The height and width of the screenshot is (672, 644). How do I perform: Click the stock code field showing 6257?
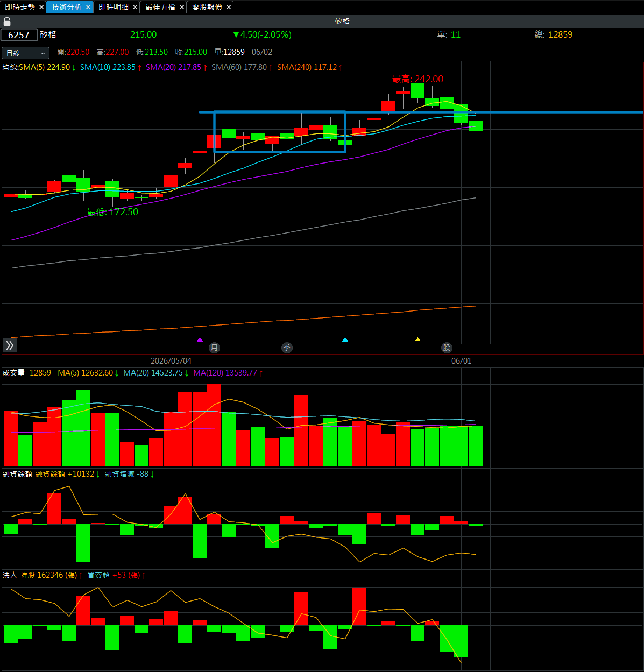click(x=19, y=35)
